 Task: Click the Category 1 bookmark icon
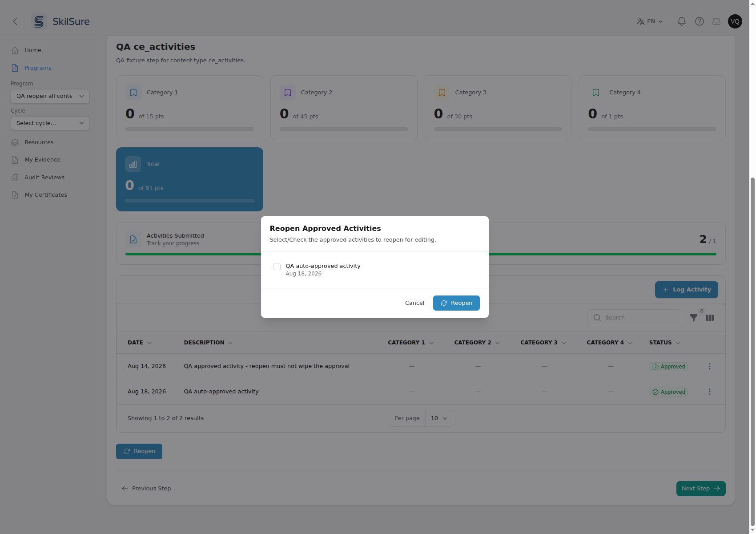133,93
